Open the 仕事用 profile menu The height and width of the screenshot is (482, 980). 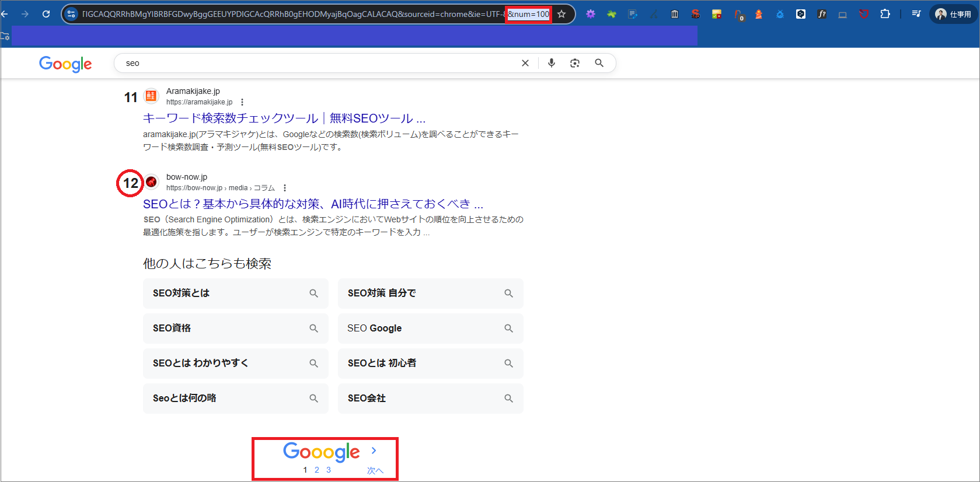(953, 14)
